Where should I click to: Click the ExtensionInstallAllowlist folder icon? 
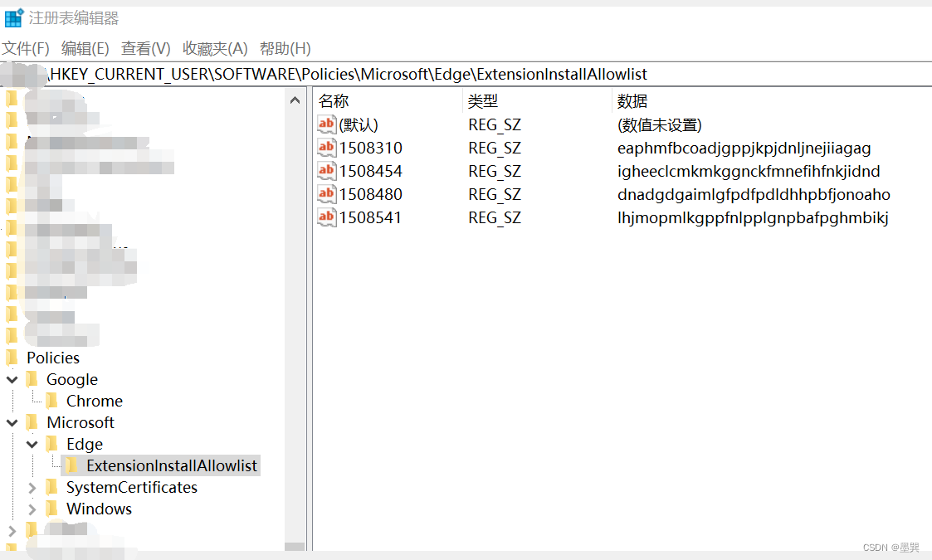click(x=71, y=465)
